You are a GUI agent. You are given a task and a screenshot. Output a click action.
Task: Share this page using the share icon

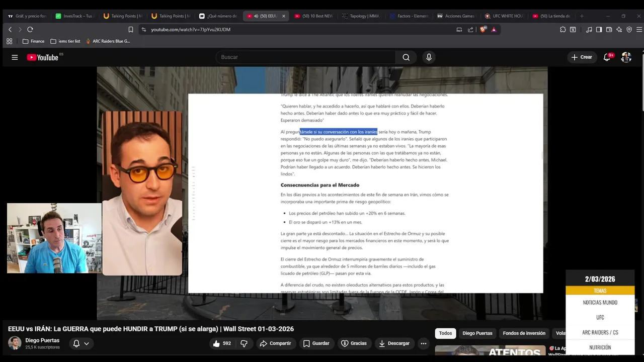470,30
